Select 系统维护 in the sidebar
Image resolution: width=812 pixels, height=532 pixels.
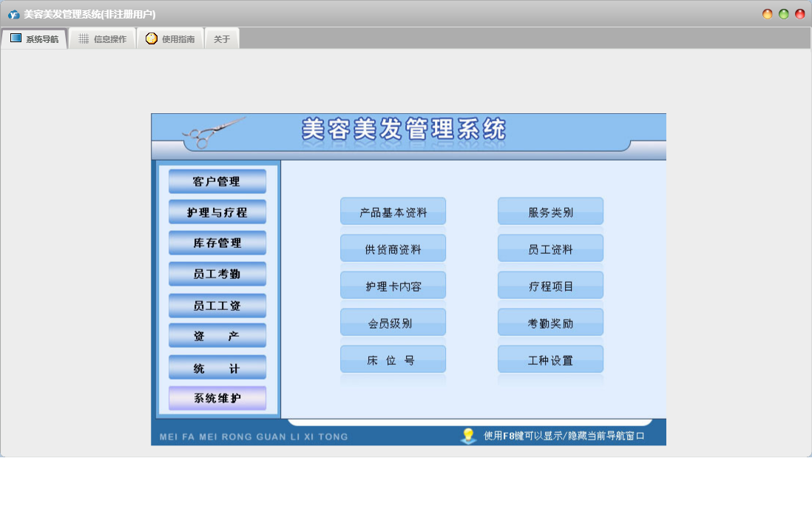coord(217,398)
